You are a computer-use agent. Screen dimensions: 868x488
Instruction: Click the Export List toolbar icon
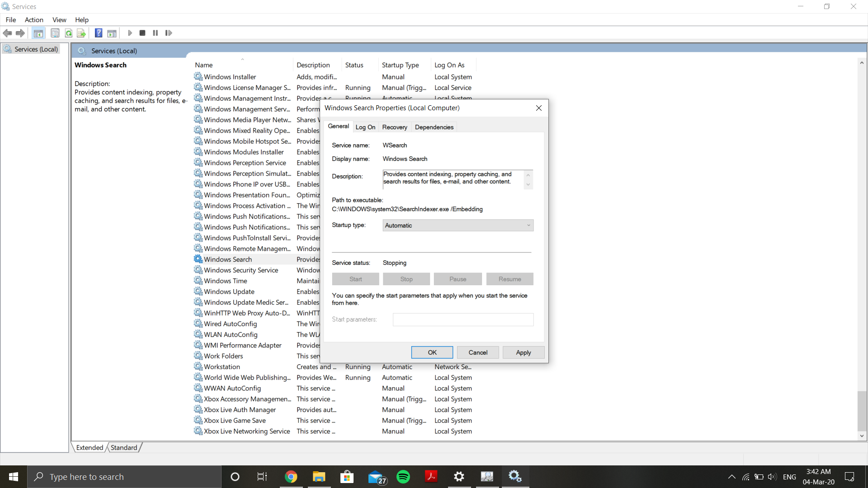click(81, 33)
